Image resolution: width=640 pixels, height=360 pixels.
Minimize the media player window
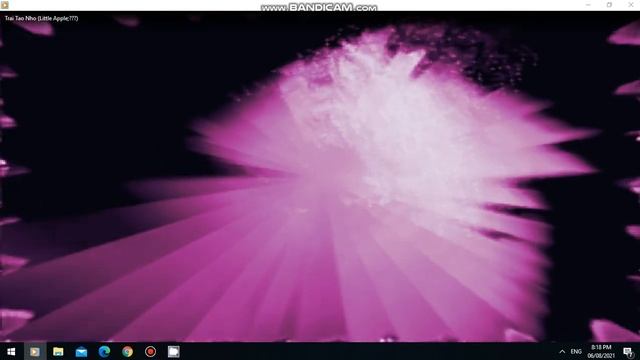point(588,5)
